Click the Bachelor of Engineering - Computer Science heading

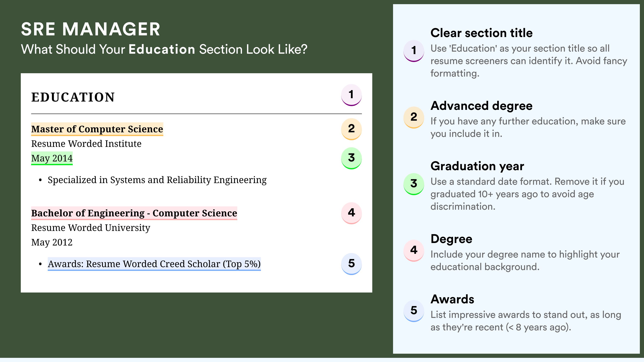134,213
